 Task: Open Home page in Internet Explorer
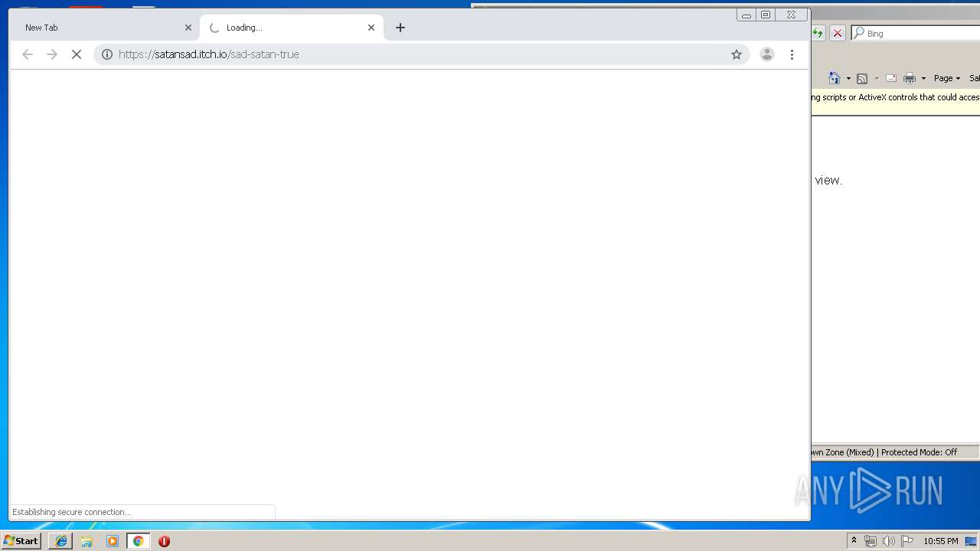(835, 78)
